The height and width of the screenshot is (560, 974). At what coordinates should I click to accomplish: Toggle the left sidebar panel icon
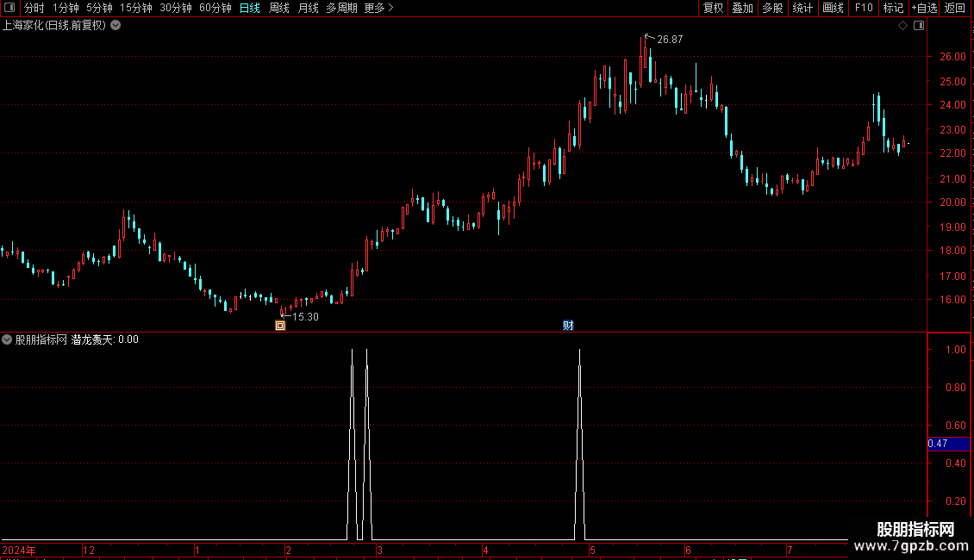coord(9,8)
